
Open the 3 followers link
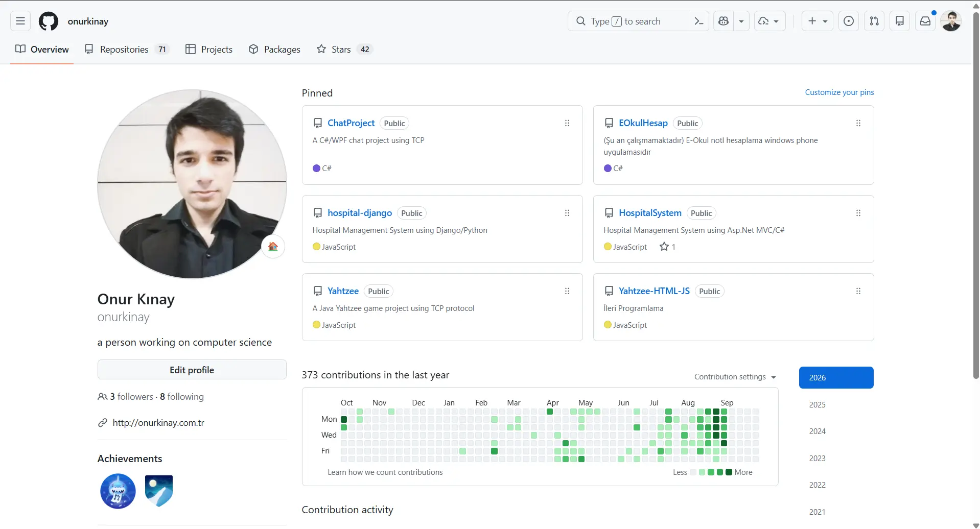pos(131,397)
